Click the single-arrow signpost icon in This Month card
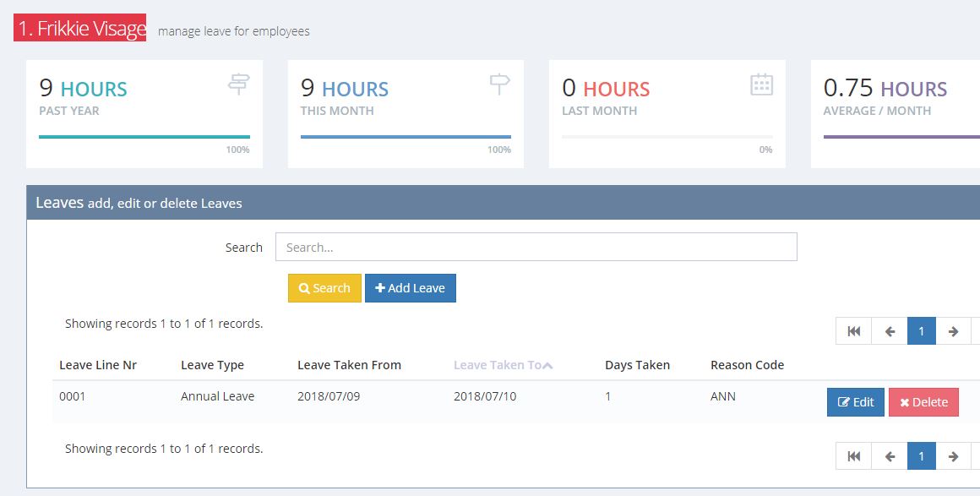 [500, 84]
